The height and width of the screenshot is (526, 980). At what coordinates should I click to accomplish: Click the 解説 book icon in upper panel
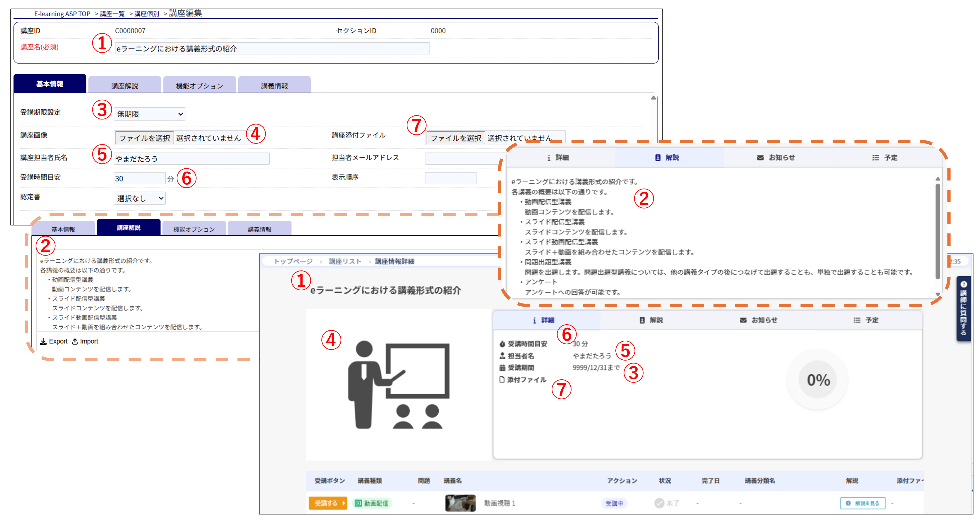[658, 158]
